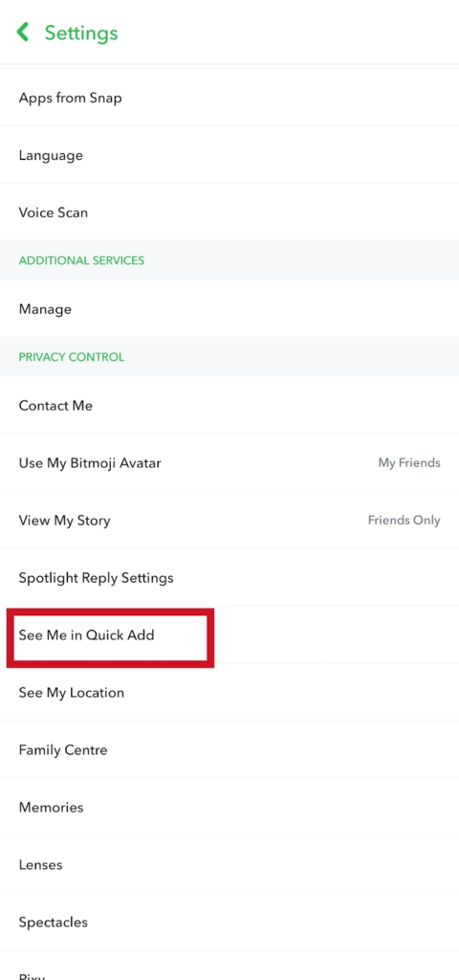459x980 pixels.
Task: Open Voice Scan settings
Action: pyautogui.click(x=229, y=212)
